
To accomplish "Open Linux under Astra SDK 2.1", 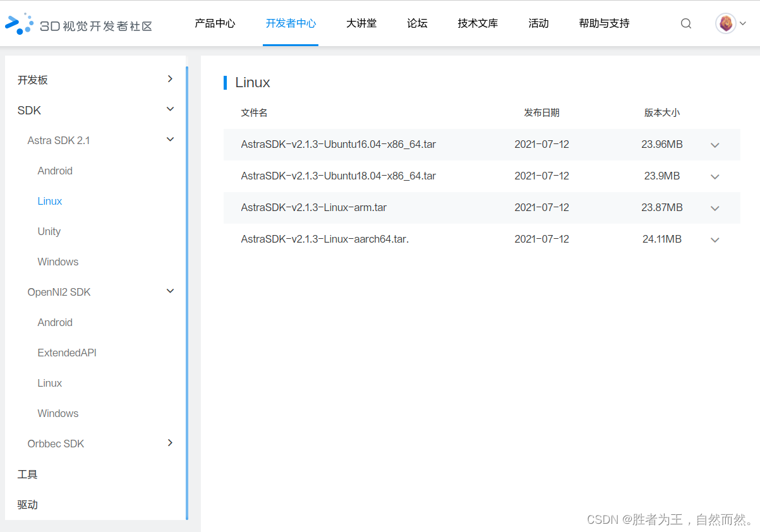I will tap(50, 201).
